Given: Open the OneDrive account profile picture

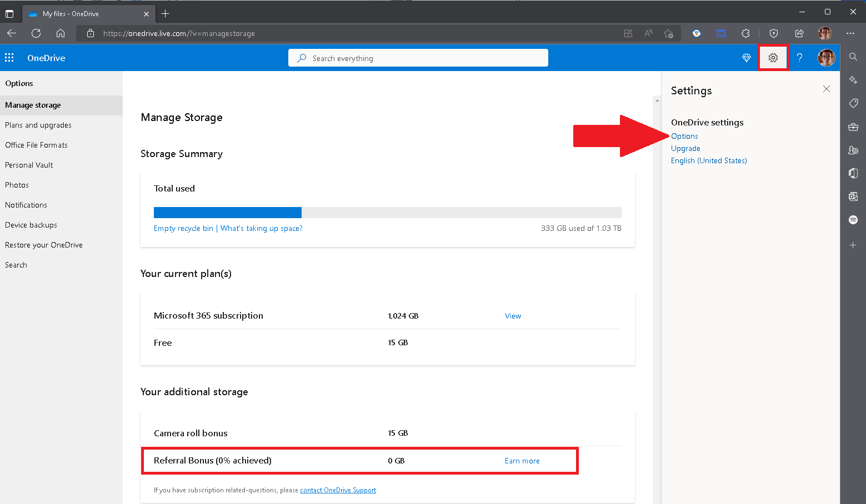Looking at the screenshot, I should pos(827,58).
